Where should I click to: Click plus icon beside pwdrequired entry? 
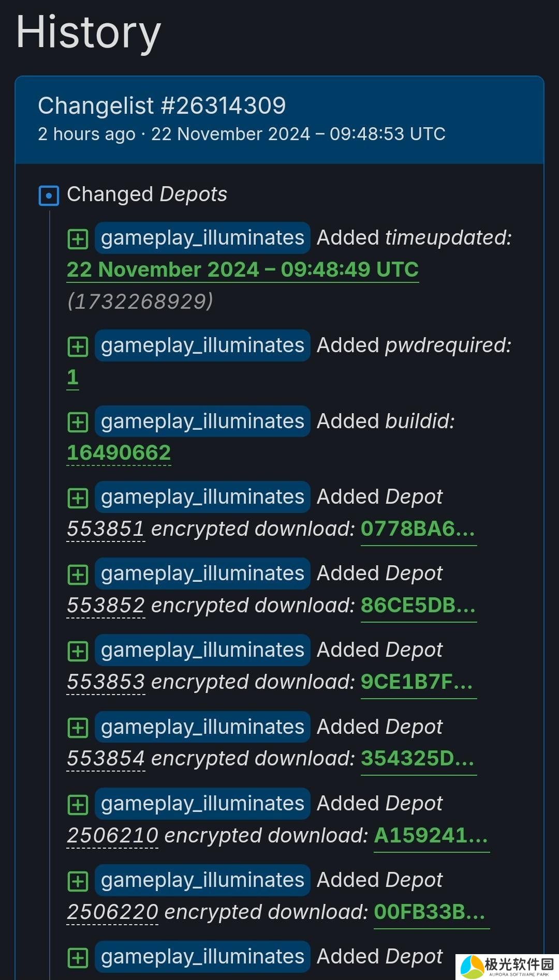tap(78, 346)
